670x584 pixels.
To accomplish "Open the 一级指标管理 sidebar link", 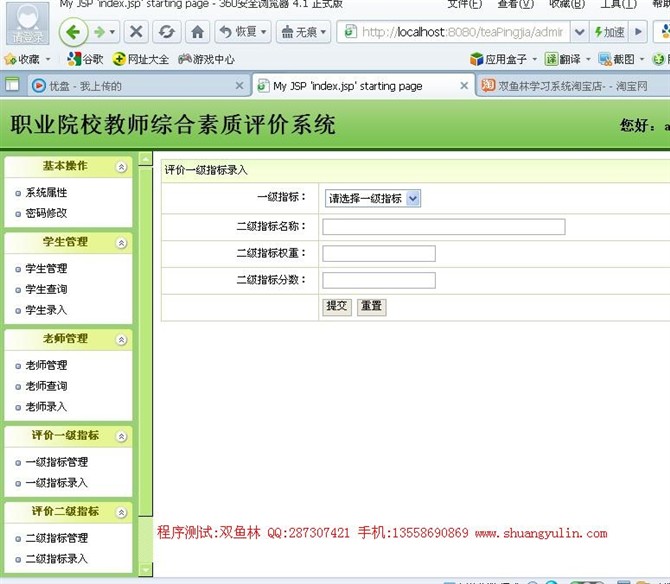I will point(56,462).
